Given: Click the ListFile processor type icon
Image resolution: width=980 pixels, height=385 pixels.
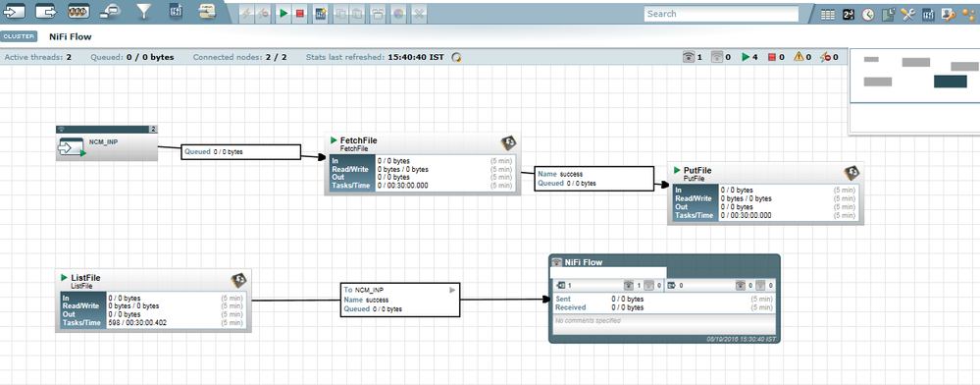Looking at the screenshot, I should tap(238, 281).
